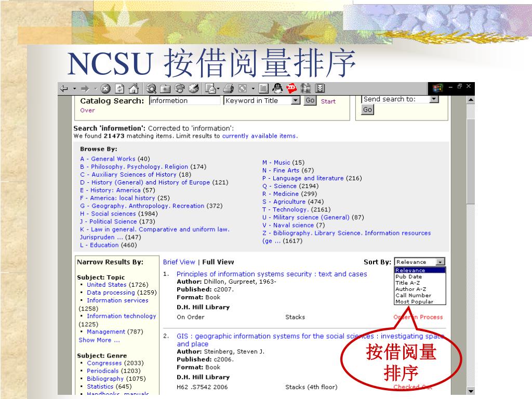Open the Back button history dropdown arrow
532x399 pixels.
[x=75, y=89]
